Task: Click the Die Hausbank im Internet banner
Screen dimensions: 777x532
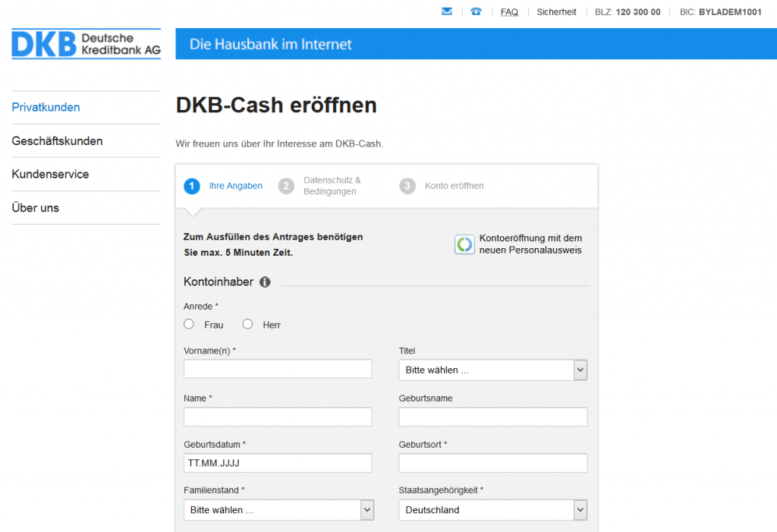Action: [477, 43]
